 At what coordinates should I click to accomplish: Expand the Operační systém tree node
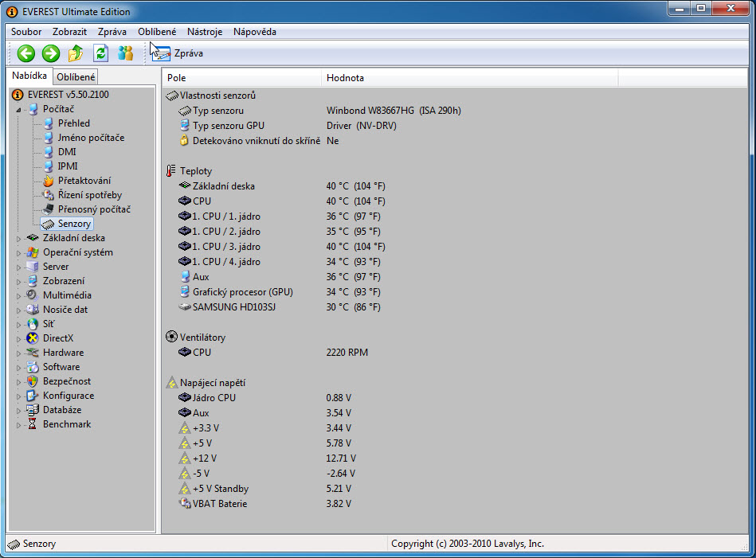(x=18, y=253)
